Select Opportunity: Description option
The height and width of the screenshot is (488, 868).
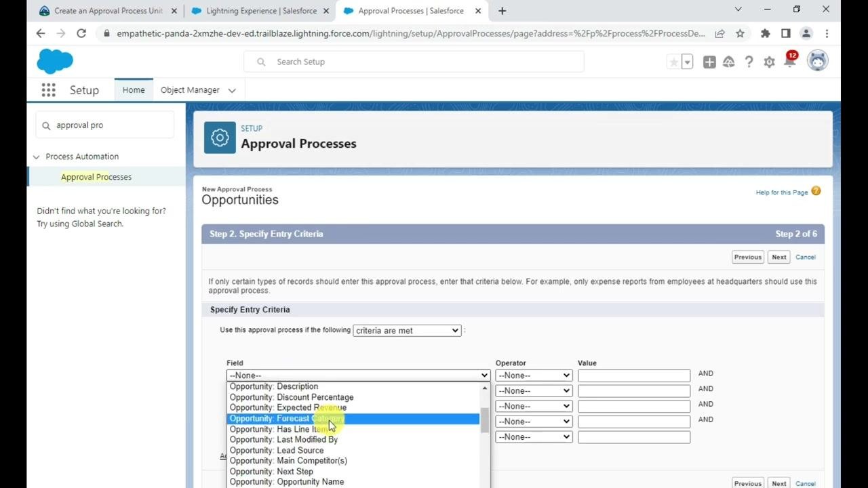coord(353,386)
